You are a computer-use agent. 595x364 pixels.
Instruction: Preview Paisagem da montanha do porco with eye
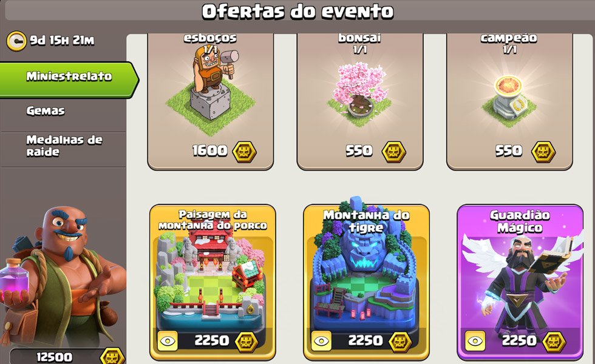(x=168, y=340)
